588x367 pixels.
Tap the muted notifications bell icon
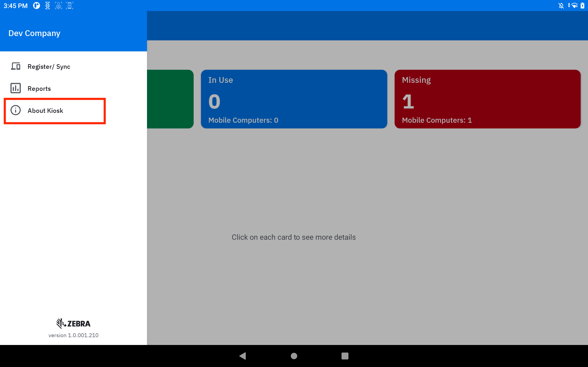pyautogui.click(x=561, y=6)
